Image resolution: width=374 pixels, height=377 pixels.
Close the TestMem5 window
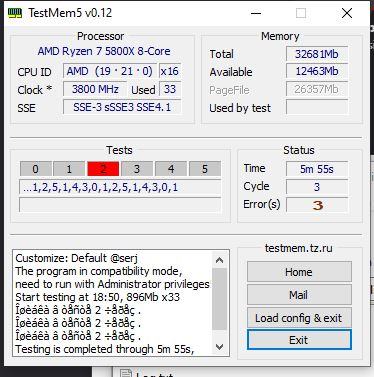[347, 13]
